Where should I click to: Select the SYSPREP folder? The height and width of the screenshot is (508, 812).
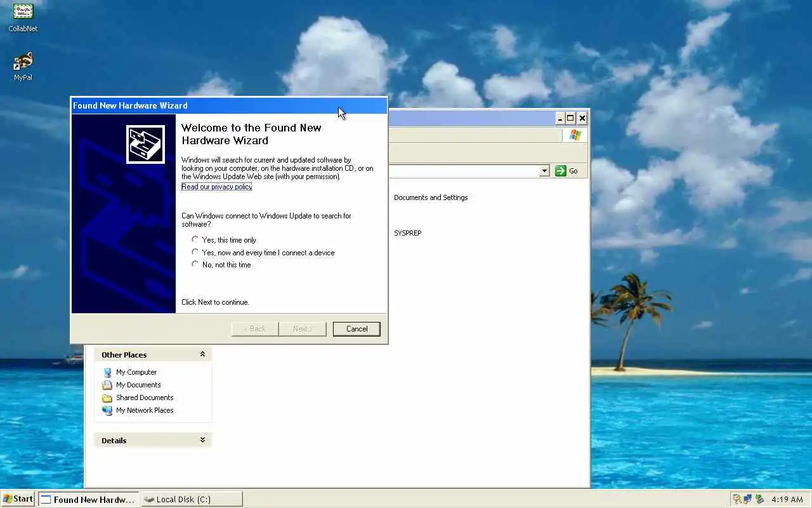[408, 233]
